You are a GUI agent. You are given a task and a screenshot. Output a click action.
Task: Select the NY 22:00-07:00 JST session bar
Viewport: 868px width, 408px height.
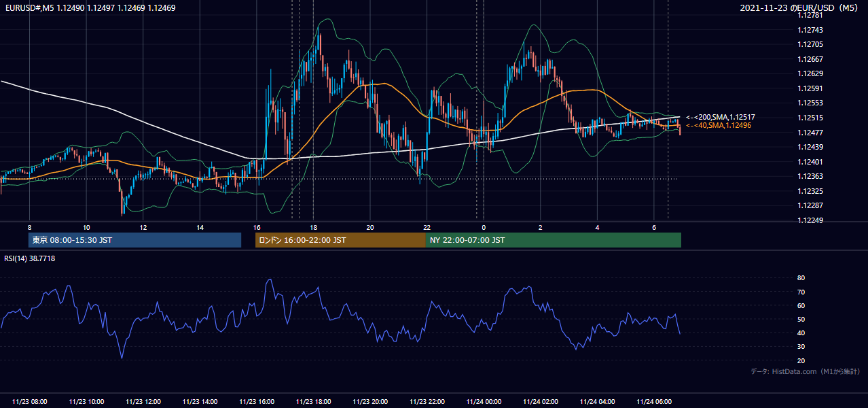tap(554, 240)
